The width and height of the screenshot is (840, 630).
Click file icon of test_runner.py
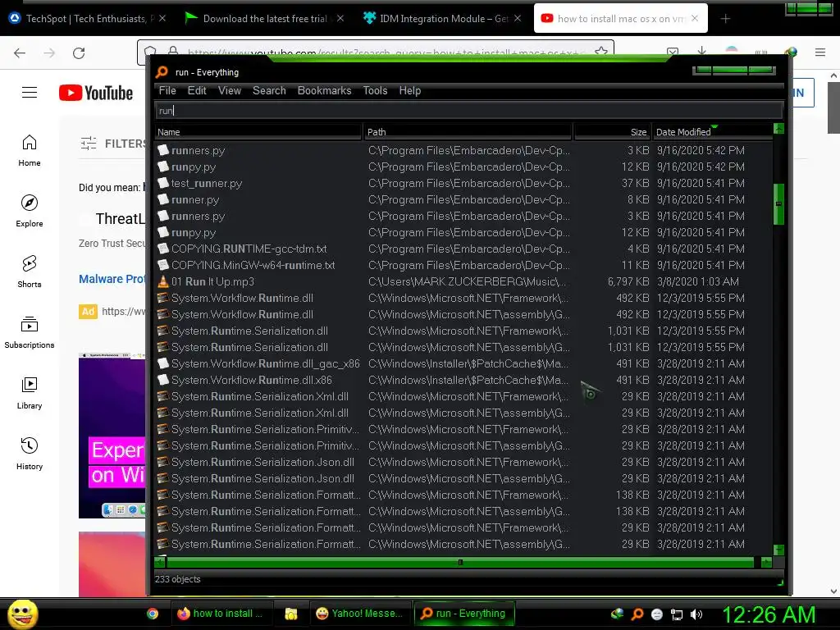click(163, 183)
